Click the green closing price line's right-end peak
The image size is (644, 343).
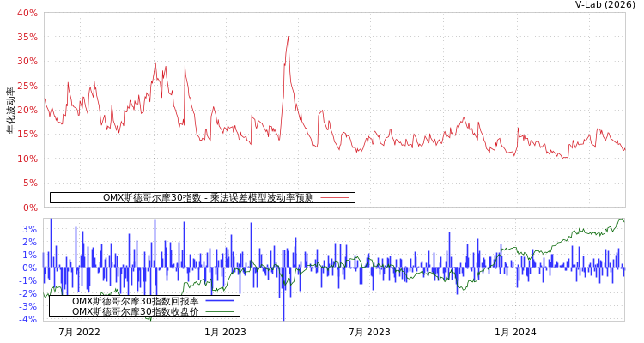(621, 220)
